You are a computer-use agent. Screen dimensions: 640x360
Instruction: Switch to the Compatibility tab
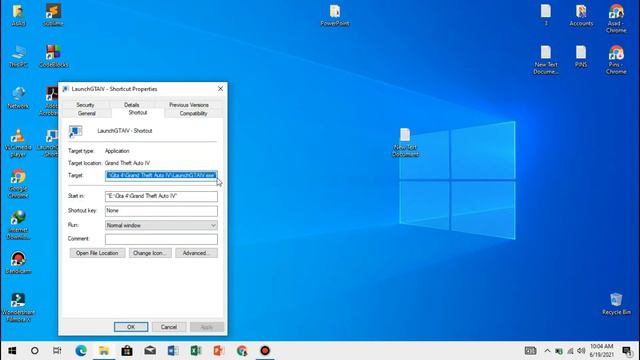click(x=193, y=113)
